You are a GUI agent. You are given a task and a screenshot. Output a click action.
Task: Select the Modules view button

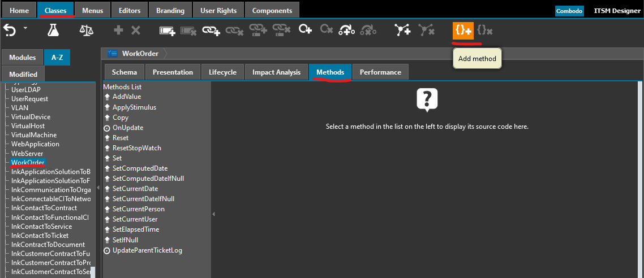coord(22,57)
